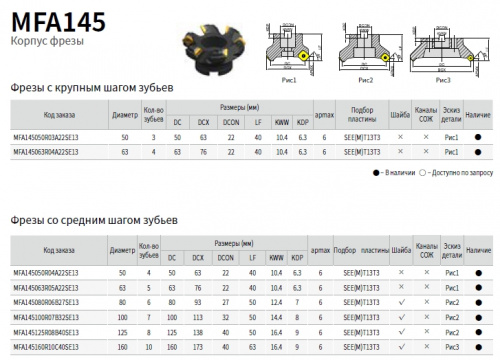This screenshot has height=360, width=500.
Task: Click the KWW value 14.4 cell
Action: (276, 317)
